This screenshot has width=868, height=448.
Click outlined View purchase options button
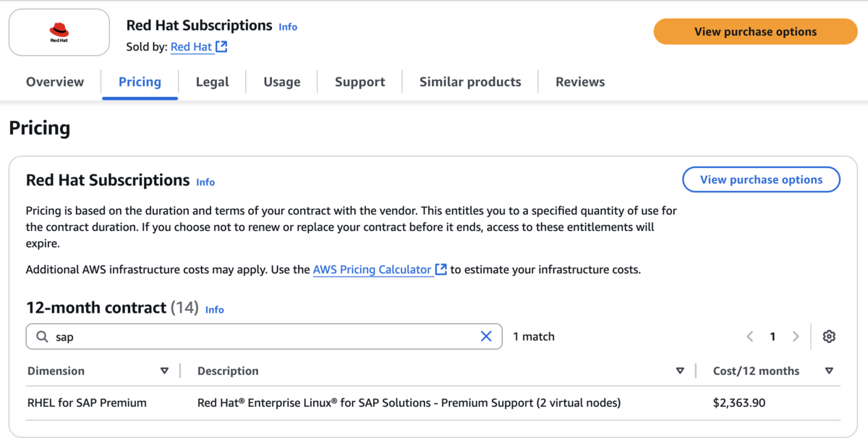pyautogui.click(x=761, y=179)
